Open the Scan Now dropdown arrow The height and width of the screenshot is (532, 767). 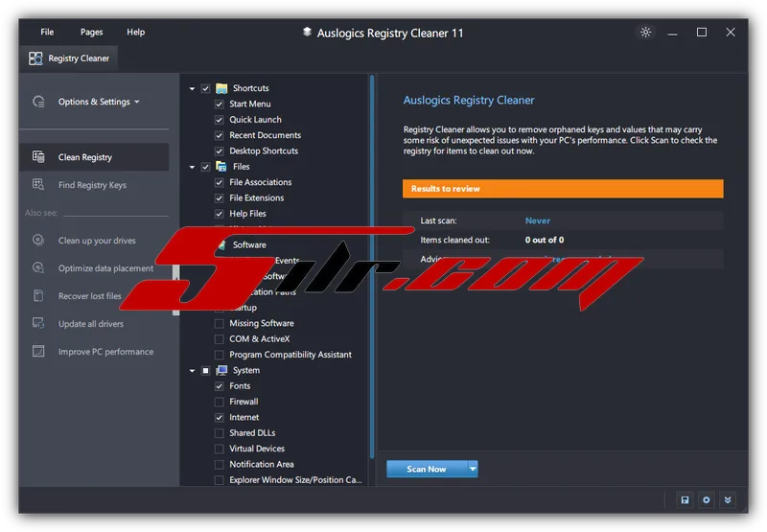pyautogui.click(x=473, y=469)
